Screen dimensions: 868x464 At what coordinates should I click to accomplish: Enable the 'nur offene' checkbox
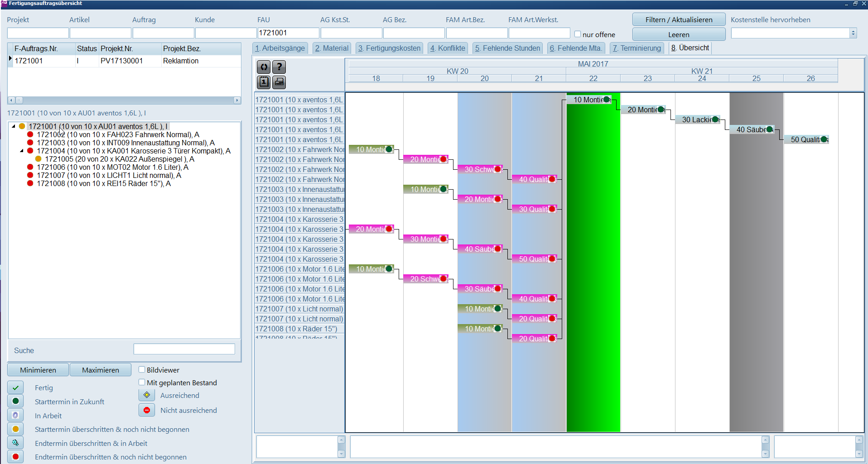578,34
